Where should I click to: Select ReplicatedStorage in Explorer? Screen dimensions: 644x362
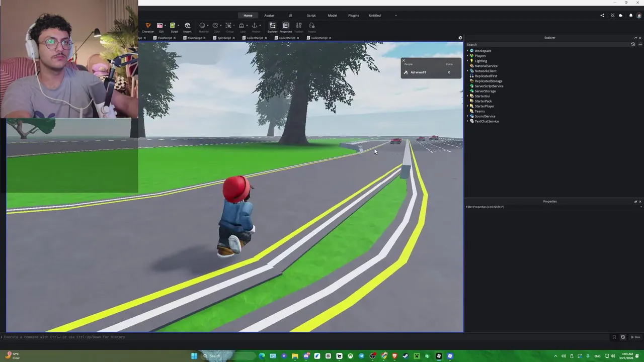489,81
